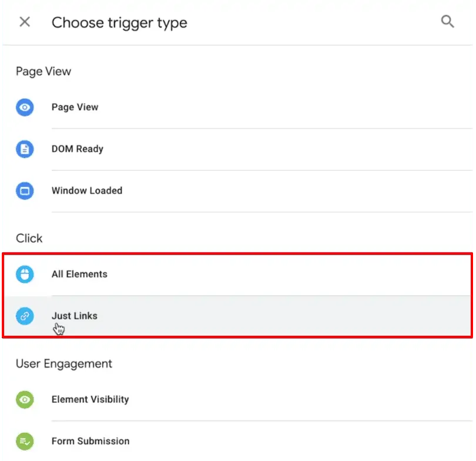The height and width of the screenshot is (461, 476).
Task: Click the Choose trigger type title text
Action: [x=119, y=22]
